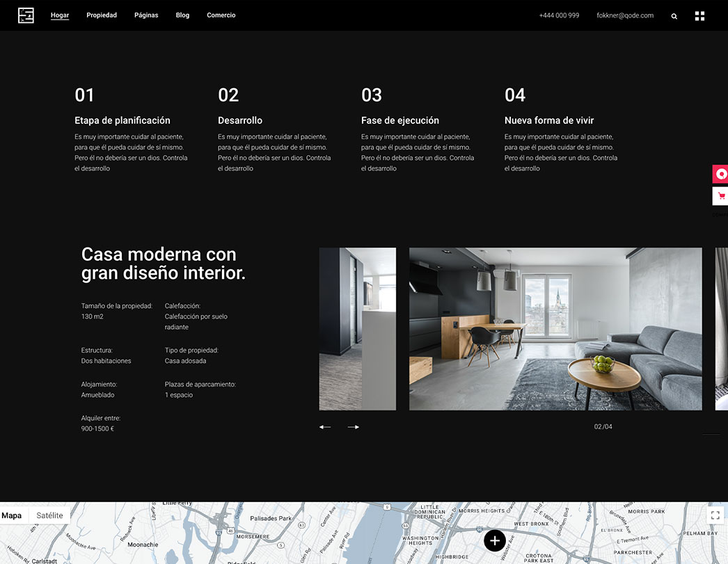Click heading 'Nueva forma de vivir'

click(x=549, y=120)
